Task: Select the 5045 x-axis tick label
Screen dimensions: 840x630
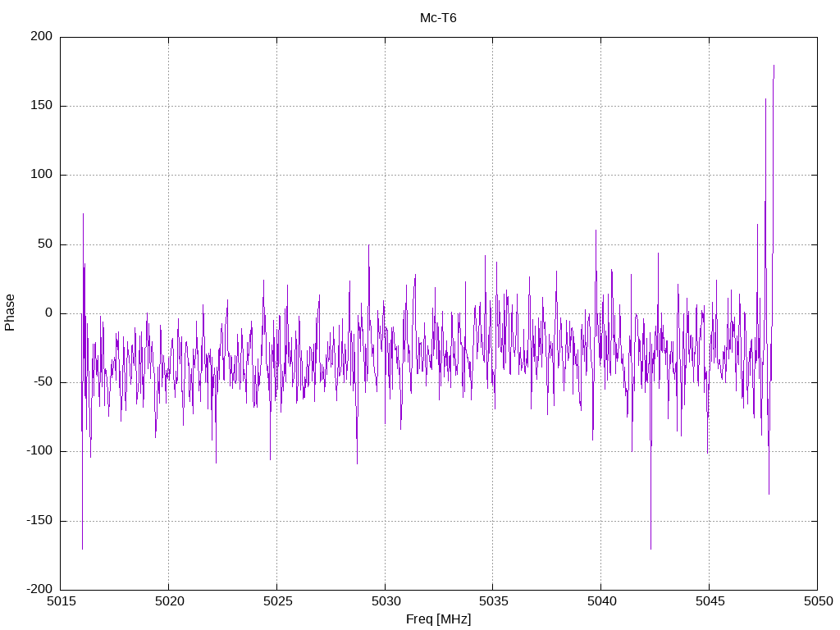Action: [x=709, y=601]
